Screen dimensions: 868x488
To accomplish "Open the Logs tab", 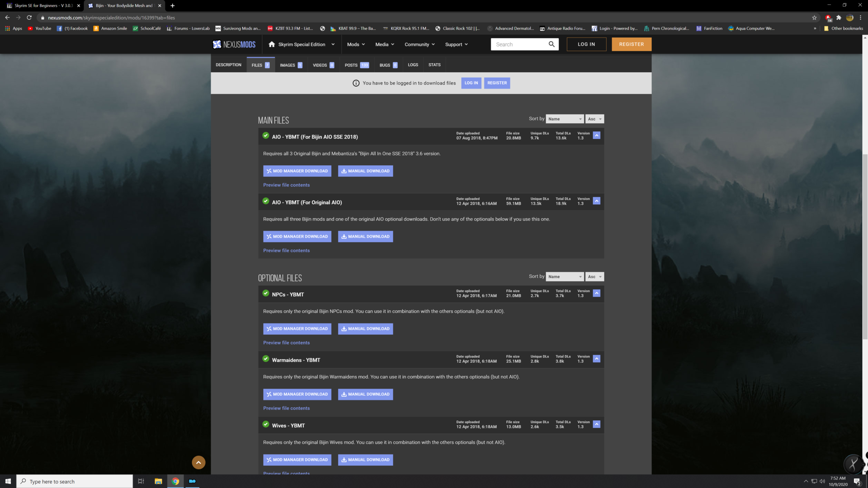I will tap(413, 65).
